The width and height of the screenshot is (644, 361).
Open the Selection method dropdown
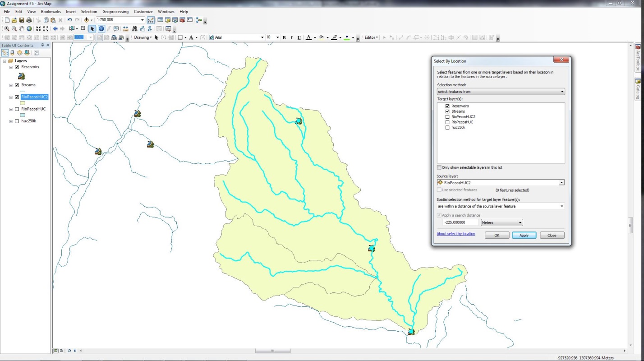501,92
